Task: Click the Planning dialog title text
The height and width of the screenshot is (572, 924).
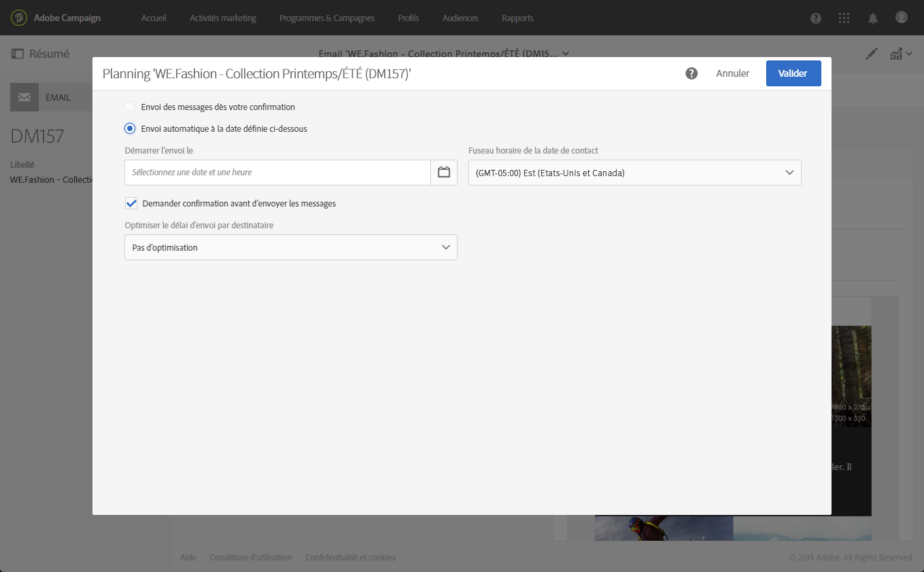Action: click(x=257, y=73)
